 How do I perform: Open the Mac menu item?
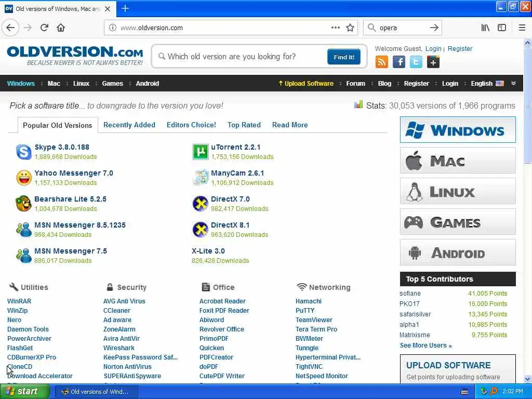click(54, 84)
